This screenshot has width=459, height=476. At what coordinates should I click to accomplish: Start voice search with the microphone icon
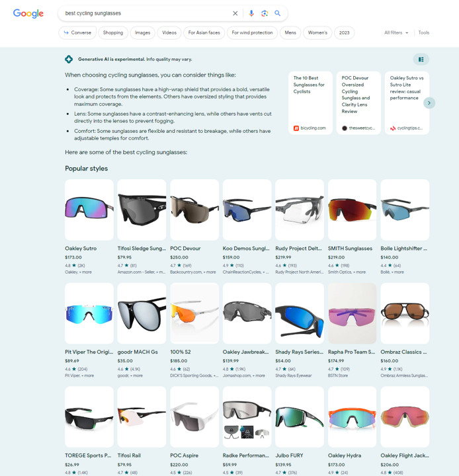tap(251, 13)
